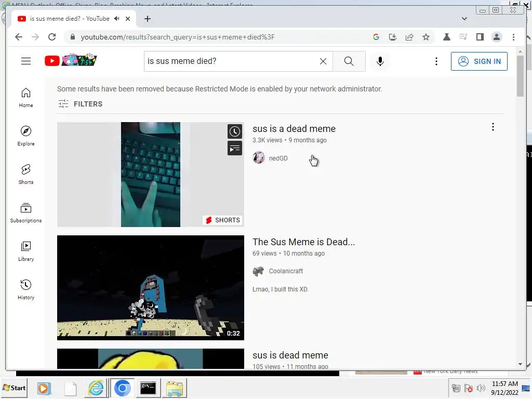Open History in the sidebar

point(26,289)
